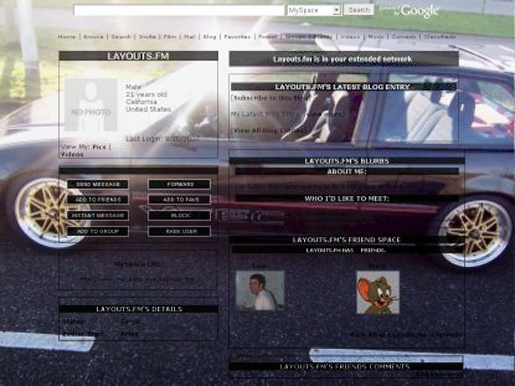Click Add Comment link in Friends Comments
515x386 pixels.
coord(439,374)
